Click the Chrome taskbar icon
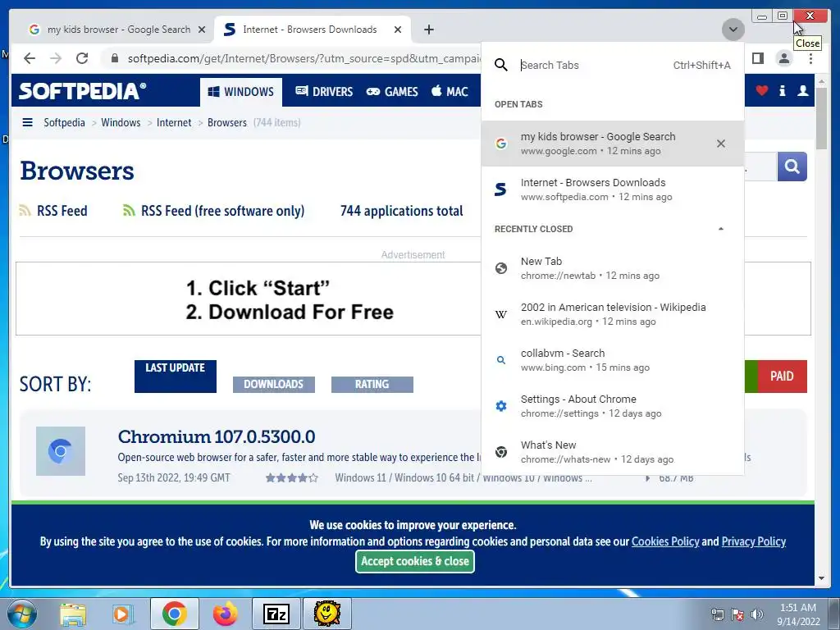 (174, 614)
